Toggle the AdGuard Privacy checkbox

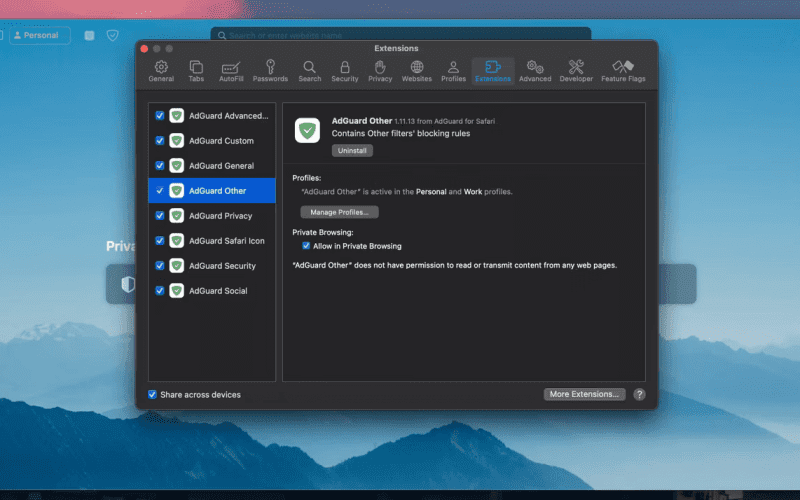160,215
